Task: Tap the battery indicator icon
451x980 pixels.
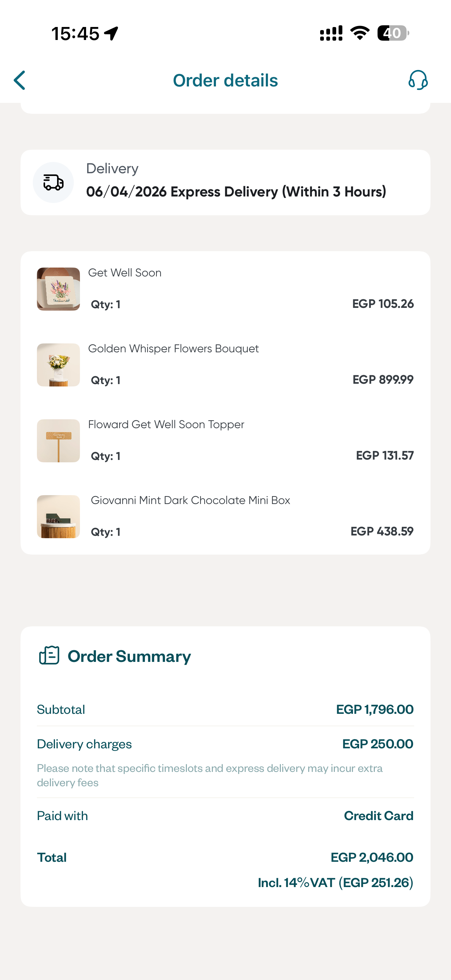Action: coord(393,33)
